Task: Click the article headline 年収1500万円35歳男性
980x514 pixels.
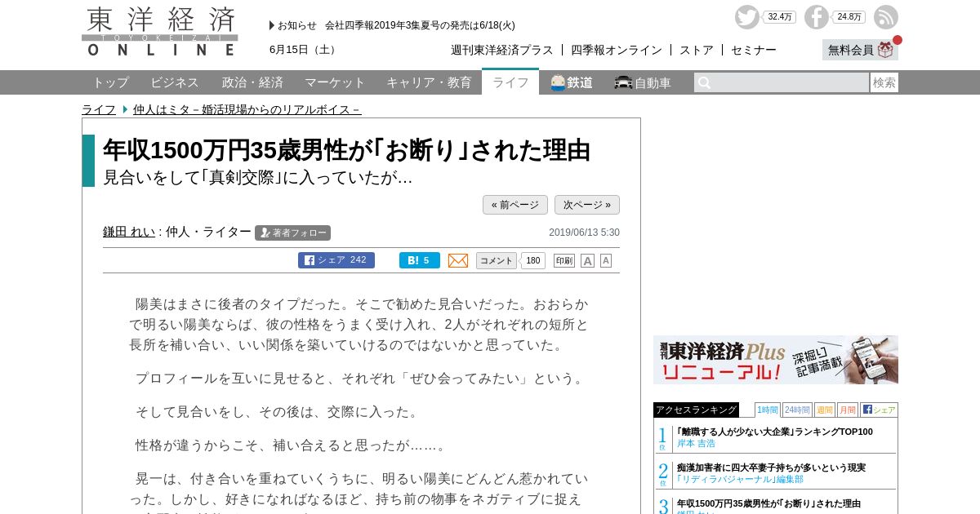Action: (x=346, y=150)
